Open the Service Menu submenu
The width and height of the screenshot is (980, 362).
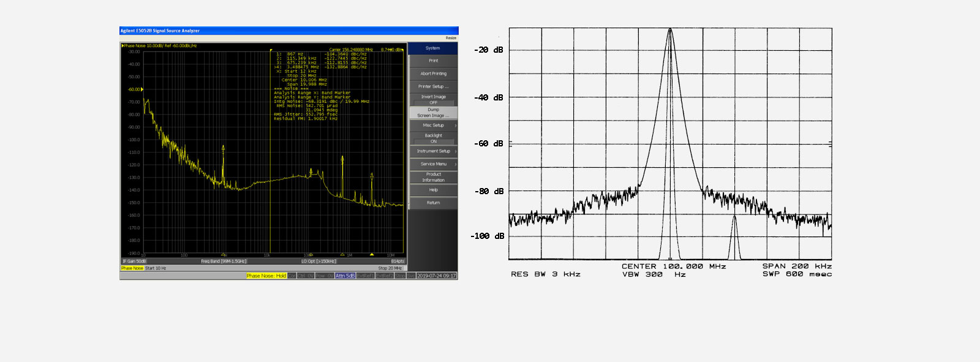pyautogui.click(x=433, y=164)
